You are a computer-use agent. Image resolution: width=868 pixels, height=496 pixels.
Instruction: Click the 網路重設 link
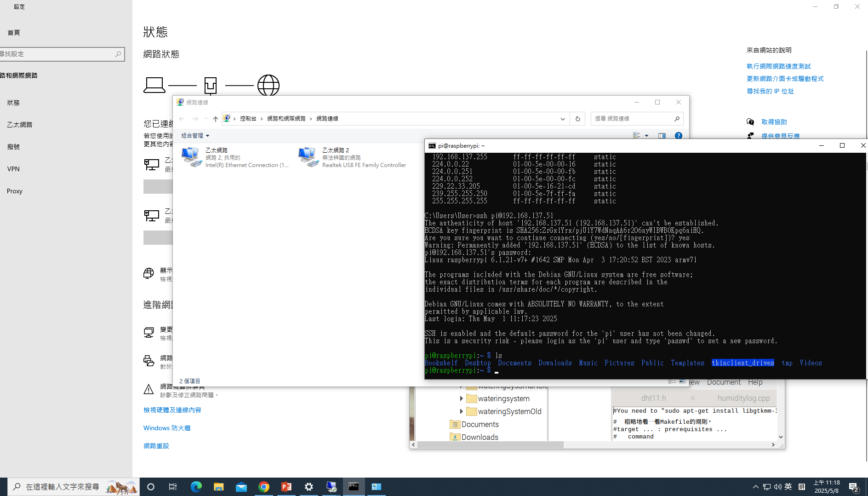coord(156,446)
